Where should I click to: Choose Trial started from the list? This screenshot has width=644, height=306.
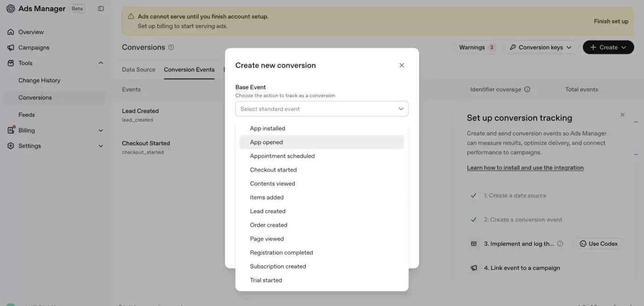pos(322,280)
